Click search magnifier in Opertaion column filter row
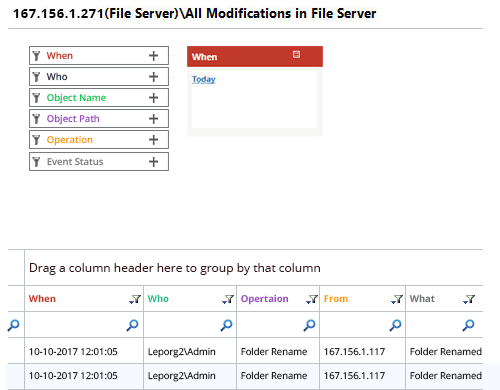Screen dimensions: 500x390 point(309,325)
